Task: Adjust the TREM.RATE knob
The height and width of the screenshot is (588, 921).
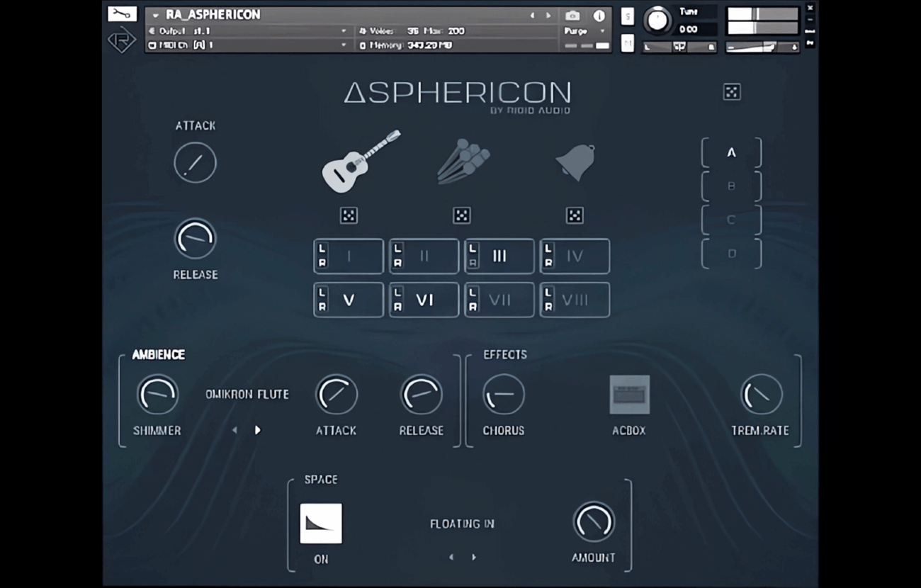Action: 761,395
